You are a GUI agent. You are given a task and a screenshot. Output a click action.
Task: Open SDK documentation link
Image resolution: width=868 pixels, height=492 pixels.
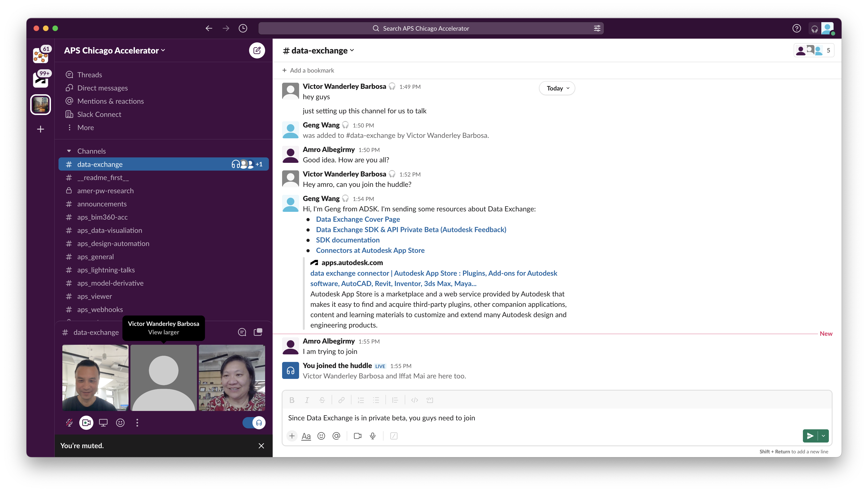pos(348,240)
